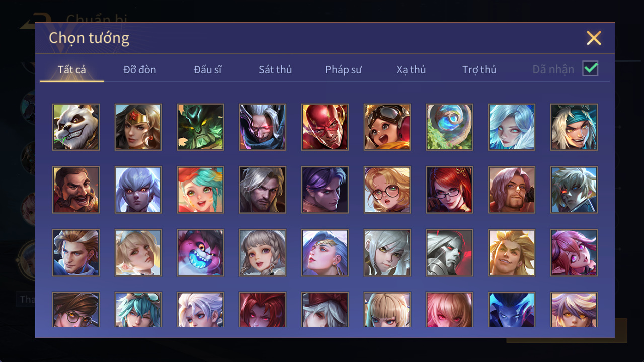Viewport: 644px width, 362px height.
Task: Open the Đấu sĩ tab
Action: (x=208, y=70)
